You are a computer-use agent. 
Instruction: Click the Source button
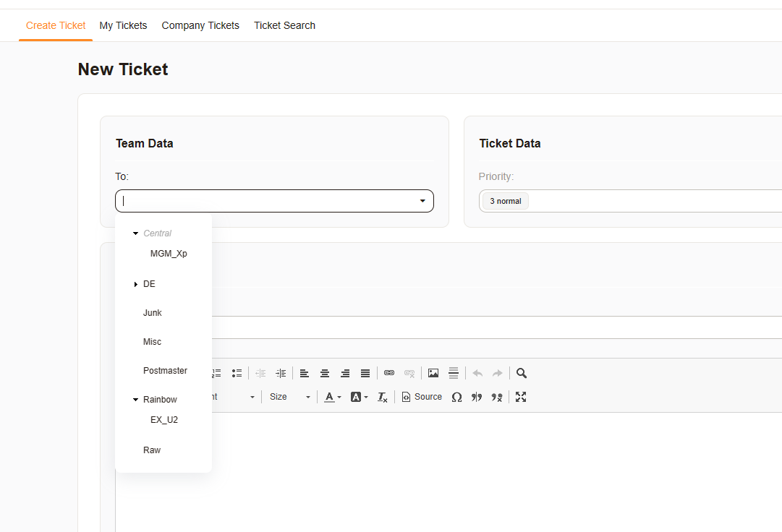point(422,397)
